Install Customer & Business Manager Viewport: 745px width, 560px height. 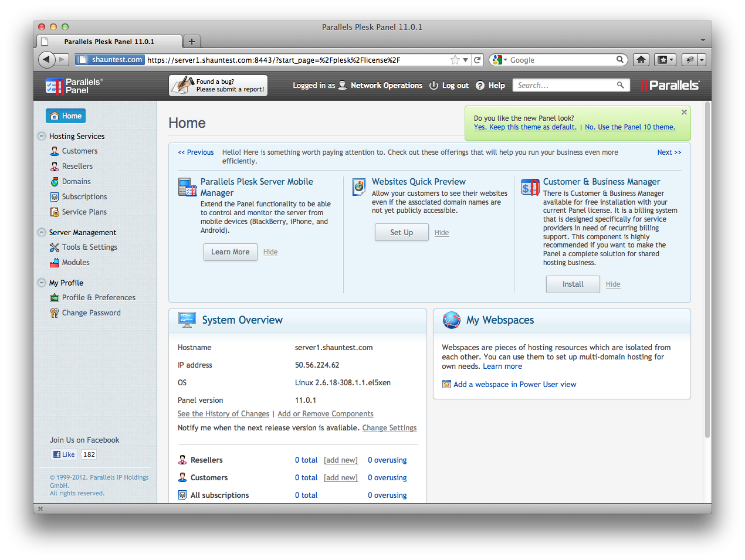click(573, 284)
